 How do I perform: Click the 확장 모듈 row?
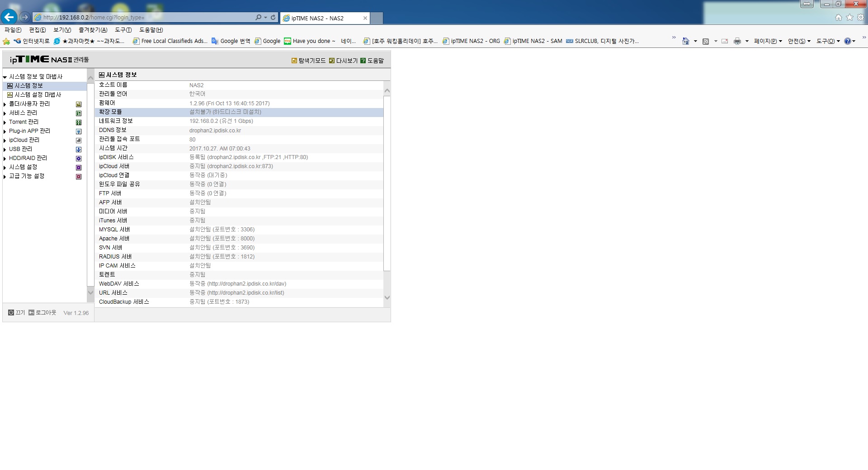point(239,112)
